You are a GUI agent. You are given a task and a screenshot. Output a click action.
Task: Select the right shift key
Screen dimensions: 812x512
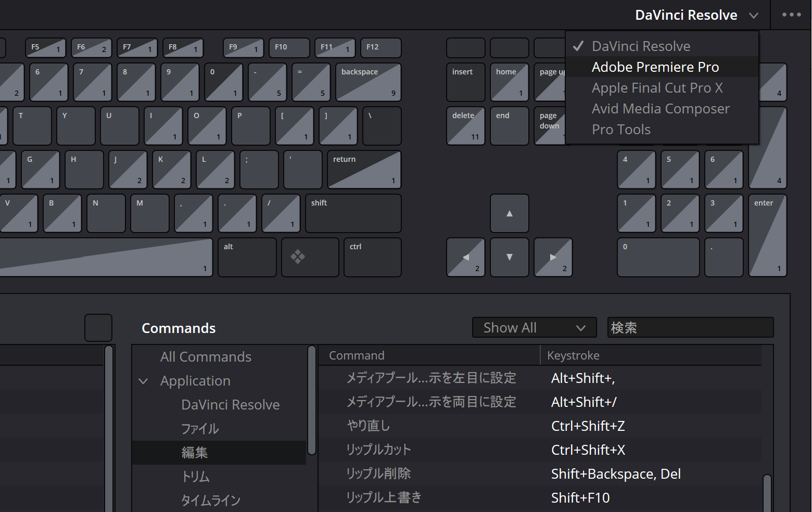pyautogui.click(x=353, y=213)
